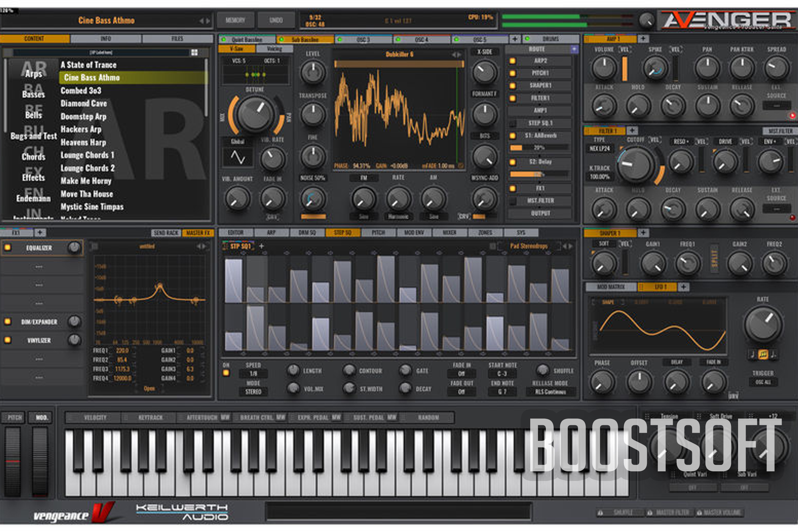The image size is (798, 532).
Task: Select the Cine Bass Athmo preset
Action: 133,77
